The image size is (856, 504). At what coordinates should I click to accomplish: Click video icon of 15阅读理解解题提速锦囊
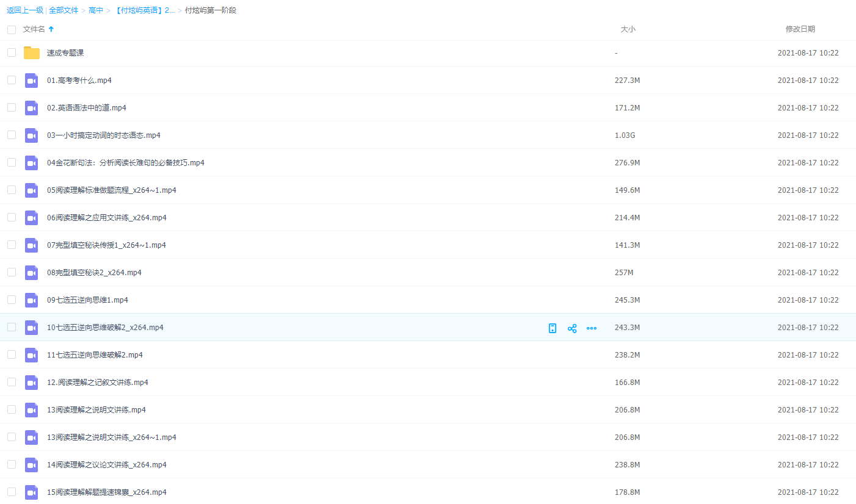point(32,492)
